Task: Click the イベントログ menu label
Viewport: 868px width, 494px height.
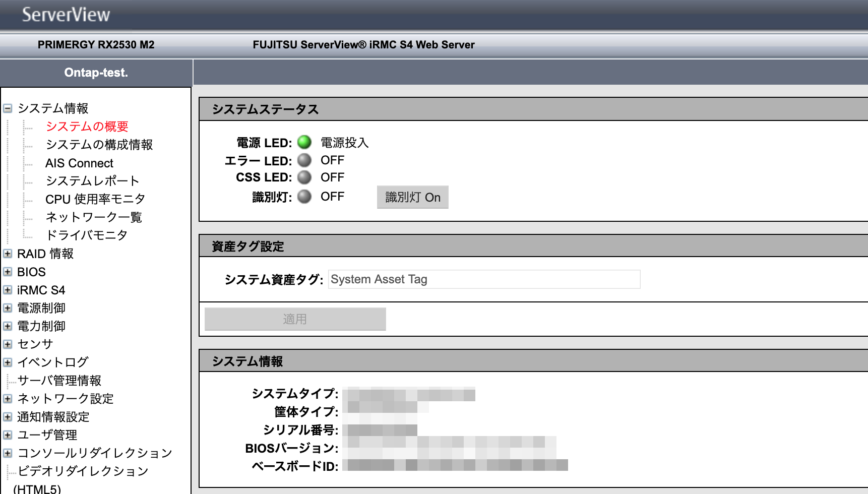Action: 53,362
